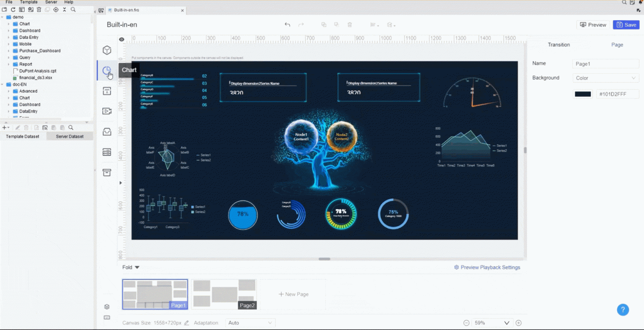Open the Background Color dropdown
644x330 pixels.
[605, 78]
